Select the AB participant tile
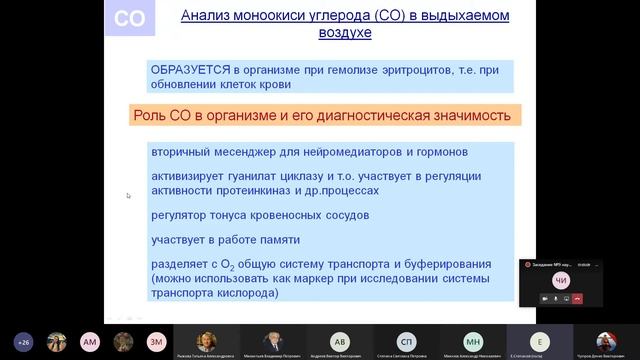 pyautogui.click(x=340, y=342)
